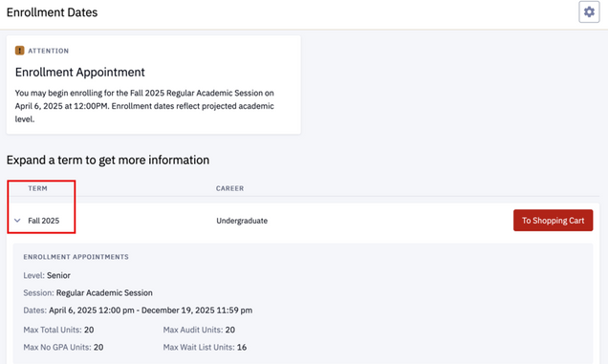Click the ATTENTION label text
Image resolution: width=608 pixels, height=364 pixels.
click(x=49, y=51)
